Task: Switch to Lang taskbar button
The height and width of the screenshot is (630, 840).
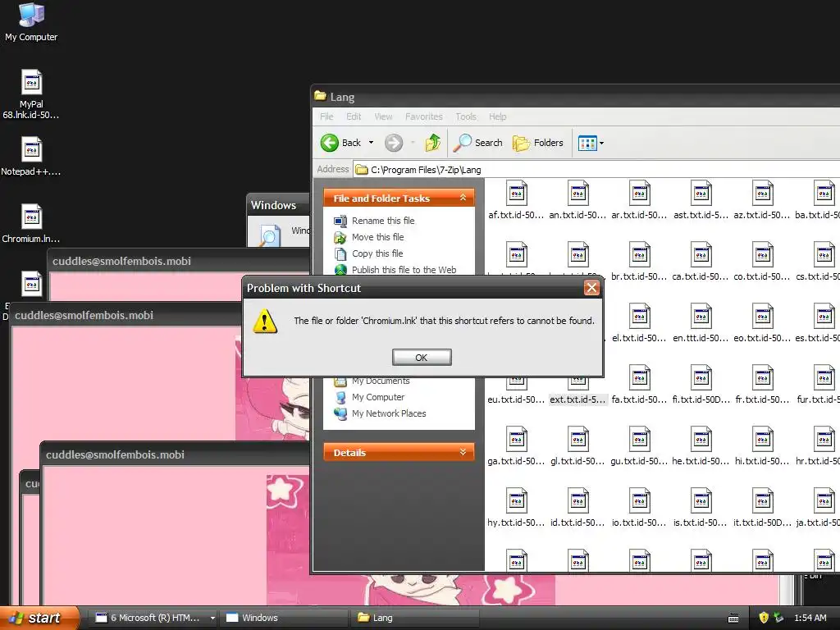Action: (x=415, y=618)
